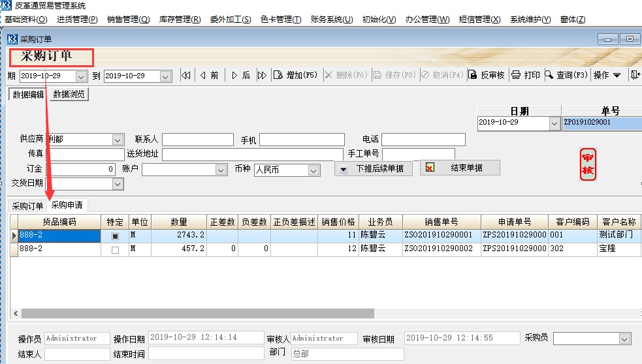This screenshot has height=364, width=642.
Task: Open the start date dropdown 2019-10-29
Action: pos(81,76)
